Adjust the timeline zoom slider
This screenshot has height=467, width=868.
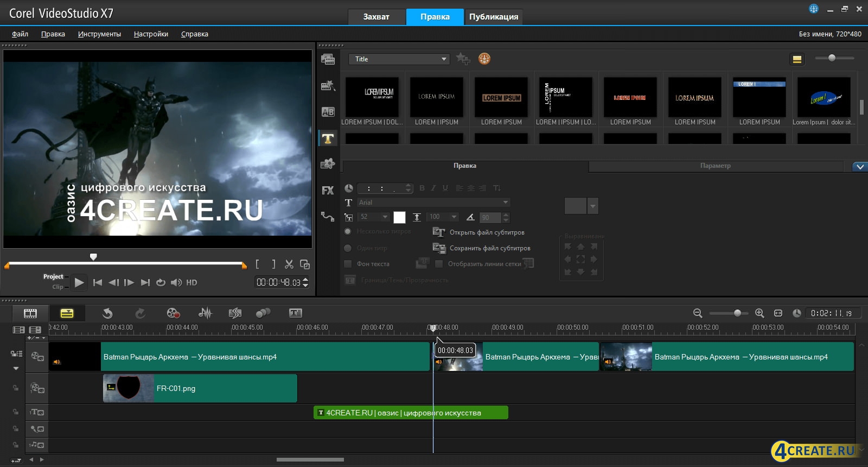tap(737, 313)
